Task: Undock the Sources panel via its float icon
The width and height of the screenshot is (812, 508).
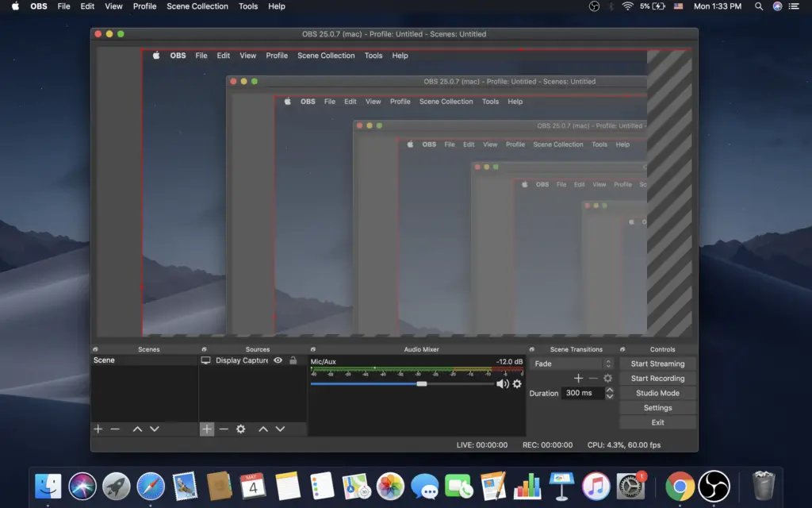Action: (204, 349)
